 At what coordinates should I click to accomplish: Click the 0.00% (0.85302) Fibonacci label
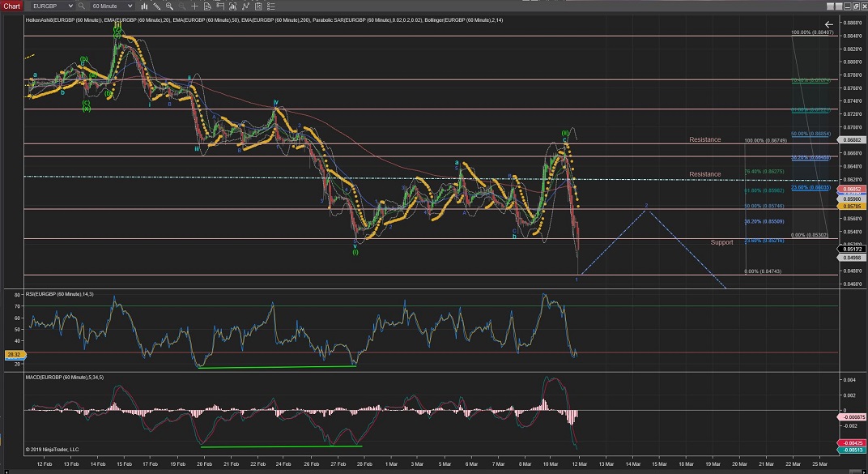(x=810, y=235)
